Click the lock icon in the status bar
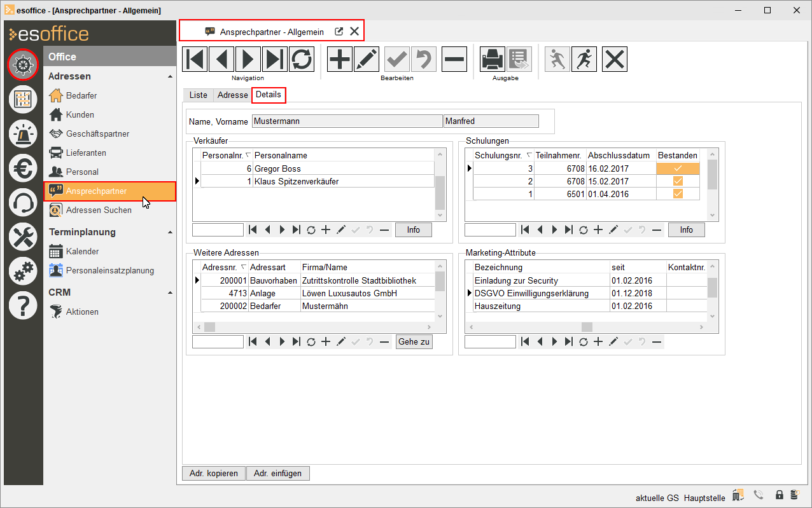 point(779,495)
